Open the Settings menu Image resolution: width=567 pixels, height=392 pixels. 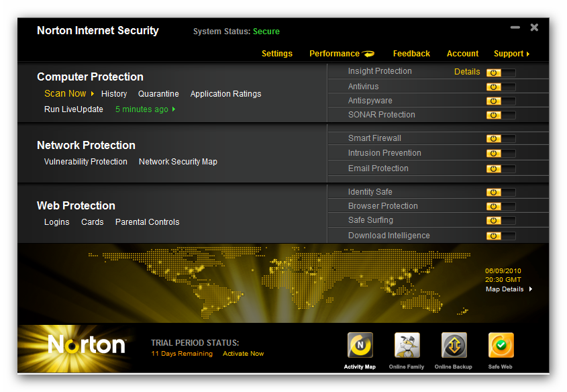click(276, 54)
